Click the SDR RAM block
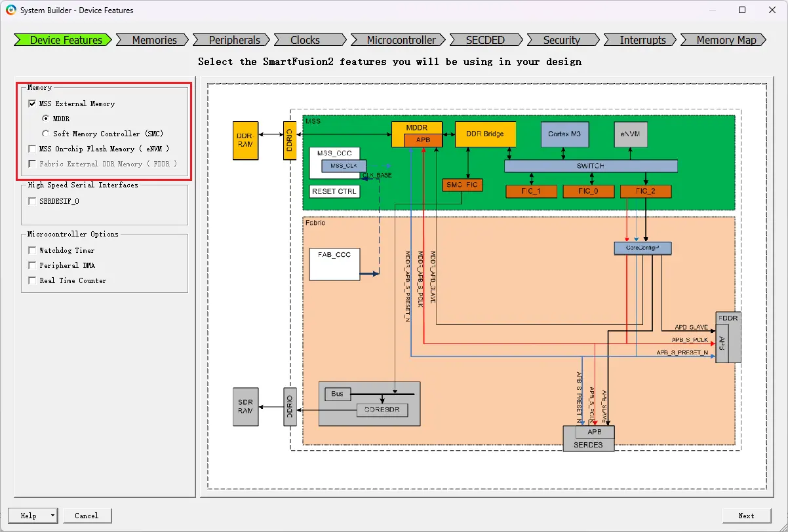The height and width of the screenshot is (532, 788). [246, 407]
